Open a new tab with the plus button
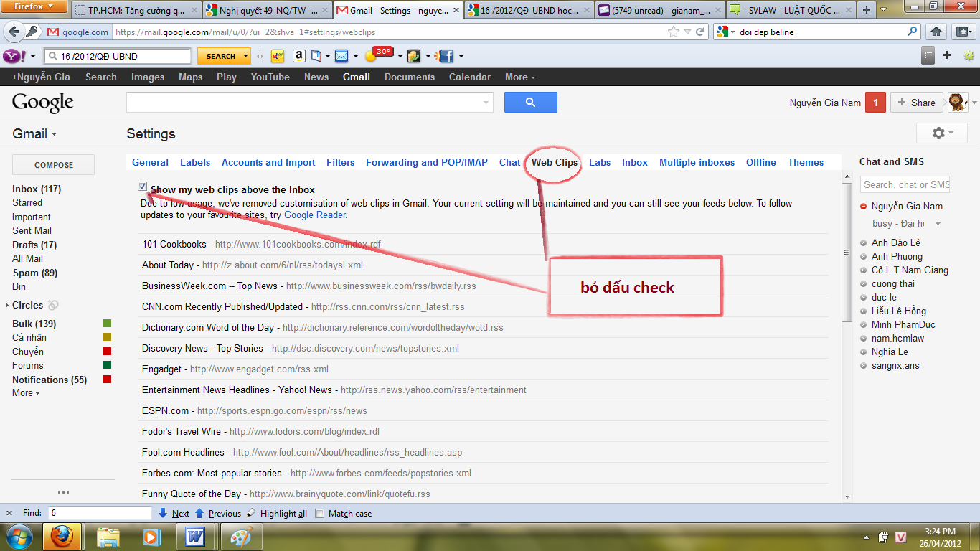Image resolution: width=980 pixels, height=551 pixels. (867, 10)
